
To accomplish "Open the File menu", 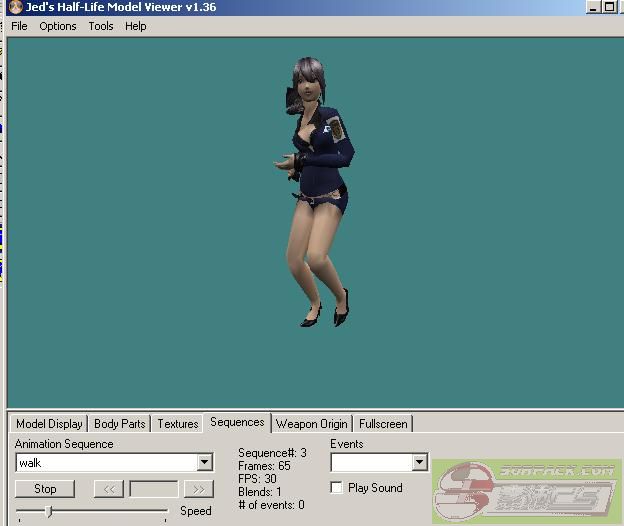I will (19, 26).
